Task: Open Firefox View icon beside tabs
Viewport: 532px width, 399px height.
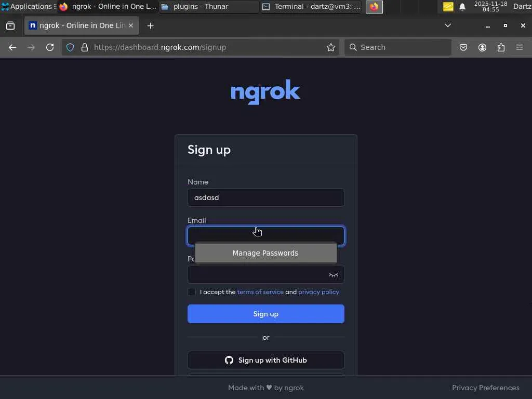Action: (10, 25)
